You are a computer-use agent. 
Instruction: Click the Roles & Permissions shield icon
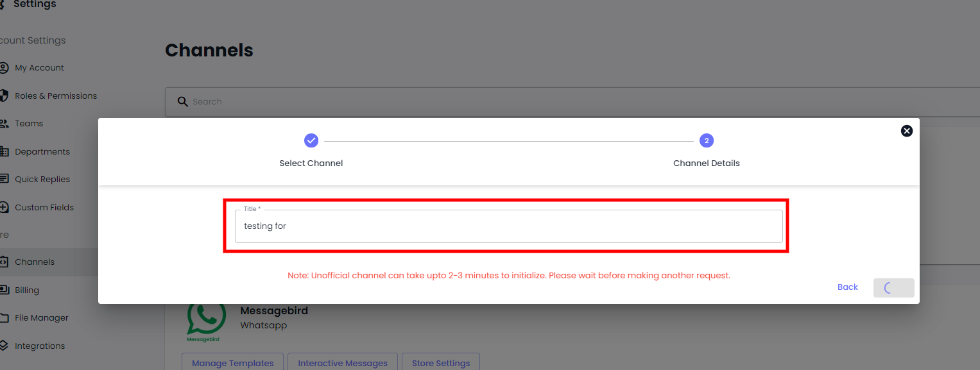[x=4, y=96]
